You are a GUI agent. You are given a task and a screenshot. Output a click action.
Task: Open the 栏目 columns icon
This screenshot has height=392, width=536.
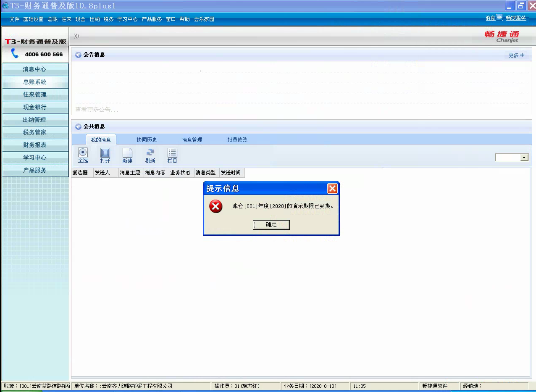172,153
